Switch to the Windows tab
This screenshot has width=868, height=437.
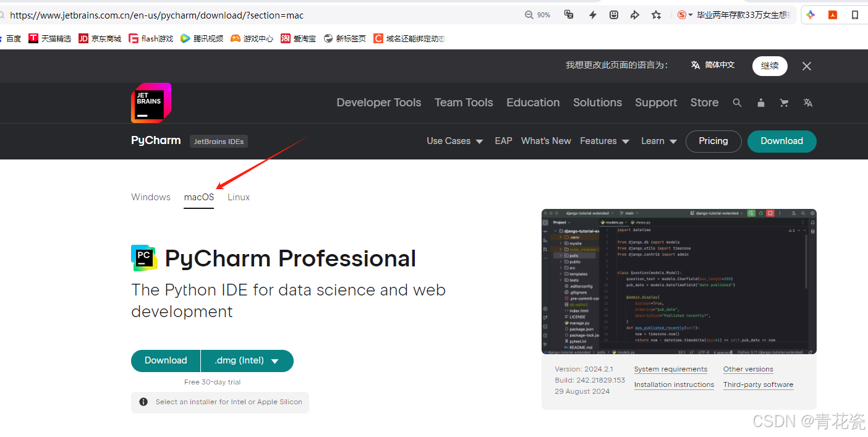pyautogui.click(x=151, y=197)
